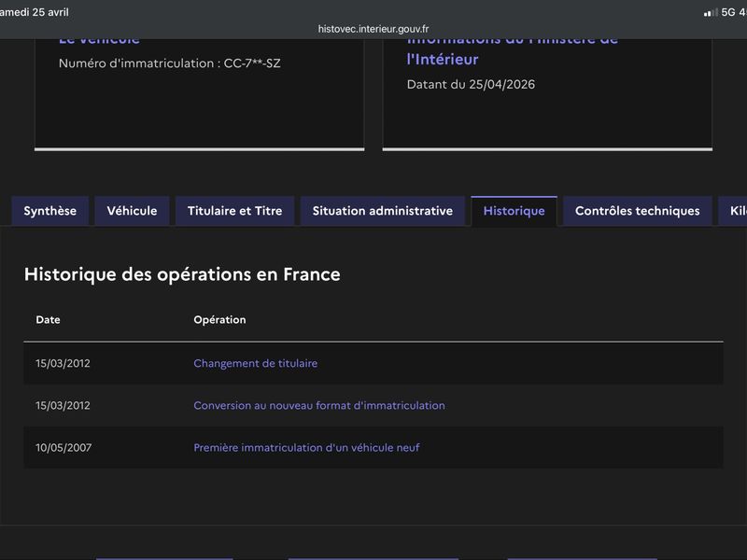This screenshot has height=560, width=747.
Task: Click the date in the Changement de titulaire row
Action: [63, 363]
